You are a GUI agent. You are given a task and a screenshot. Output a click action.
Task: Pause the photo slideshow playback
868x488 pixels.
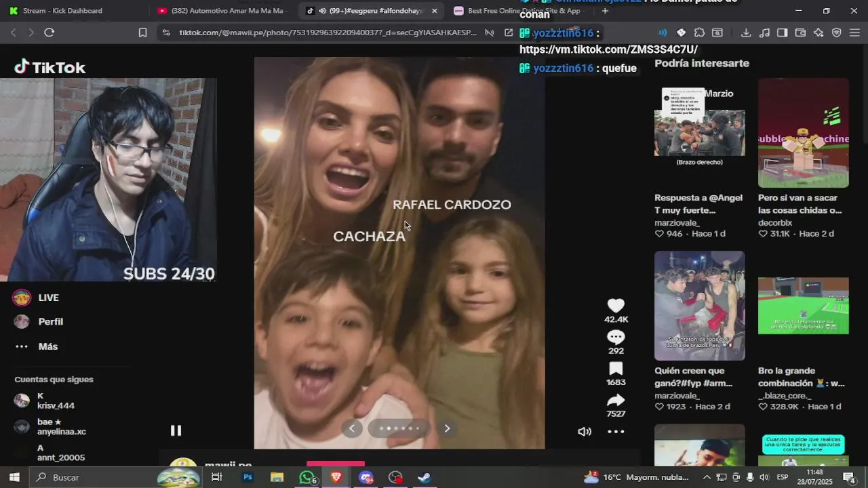pyautogui.click(x=176, y=430)
